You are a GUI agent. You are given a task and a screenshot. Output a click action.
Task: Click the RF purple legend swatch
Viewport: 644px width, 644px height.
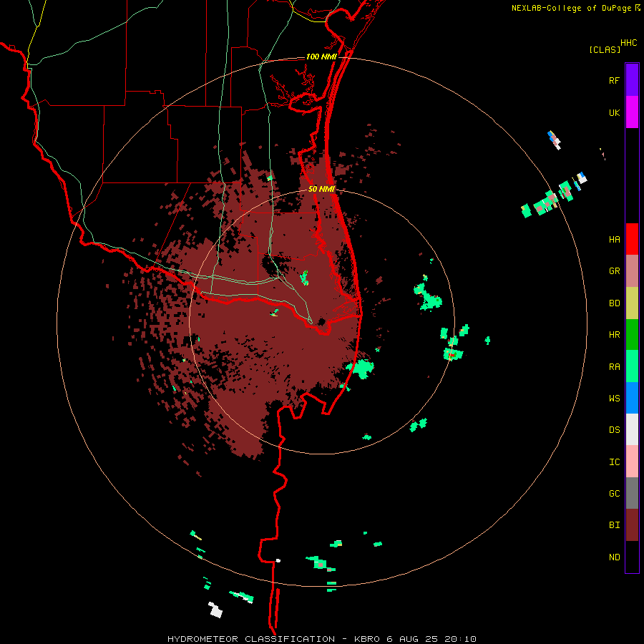632,80
